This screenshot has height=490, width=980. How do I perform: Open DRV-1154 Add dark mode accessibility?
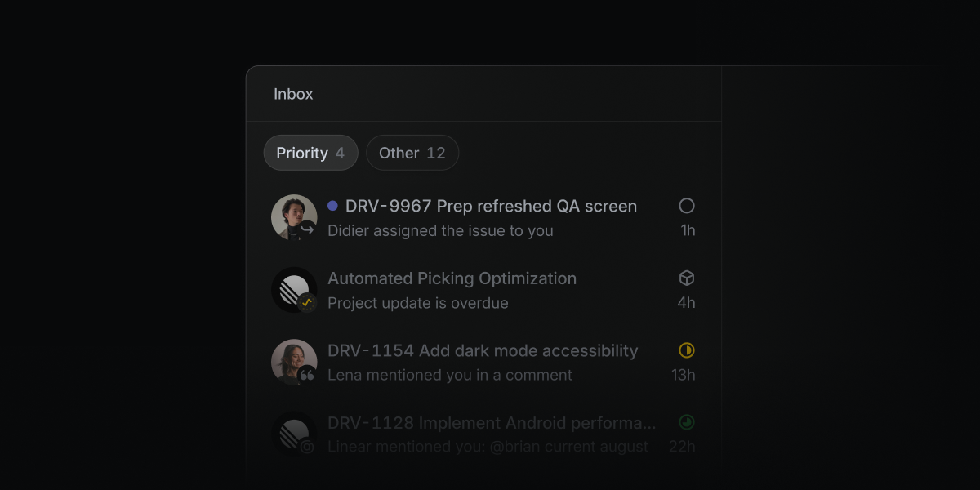[x=483, y=363]
